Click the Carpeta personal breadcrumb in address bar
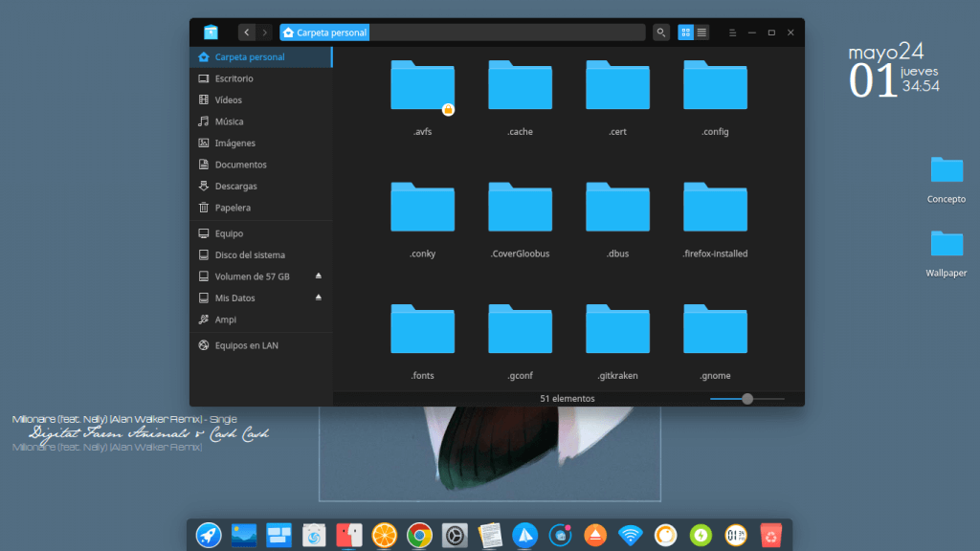 click(324, 33)
